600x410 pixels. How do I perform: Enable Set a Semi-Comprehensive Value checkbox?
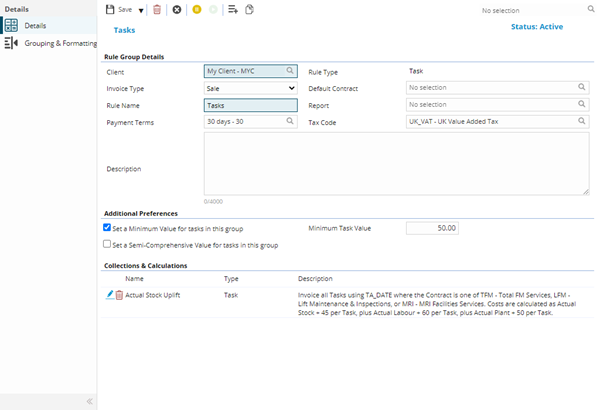coord(108,244)
